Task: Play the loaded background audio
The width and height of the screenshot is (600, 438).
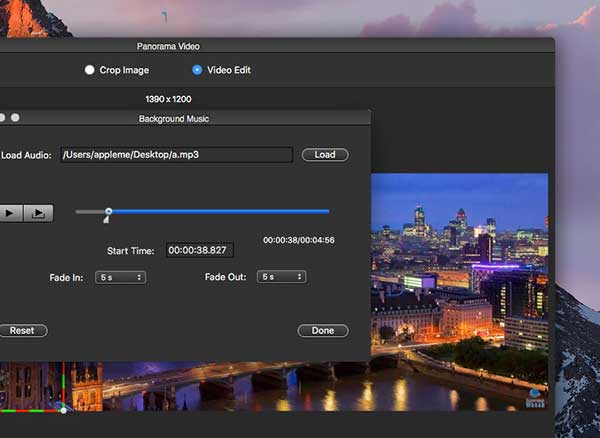Action: (x=10, y=213)
